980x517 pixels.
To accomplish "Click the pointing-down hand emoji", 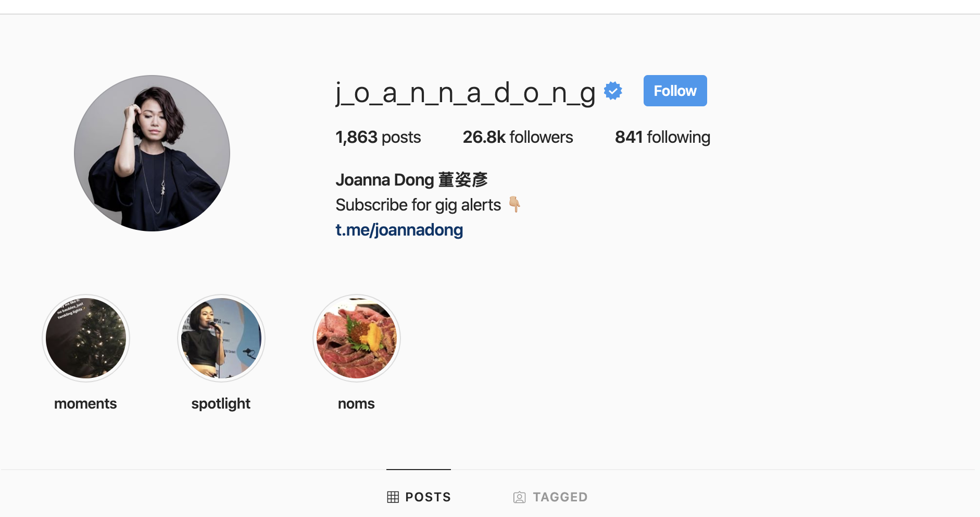I will (514, 204).
